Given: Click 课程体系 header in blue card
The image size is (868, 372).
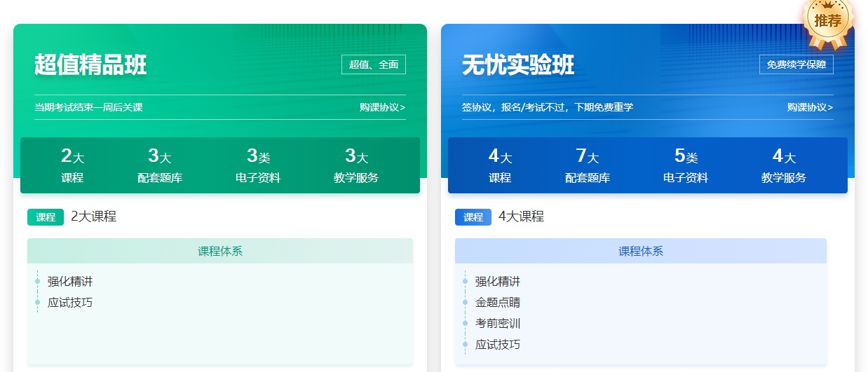Looking at the screenshot, I should (x=641, y=252).
